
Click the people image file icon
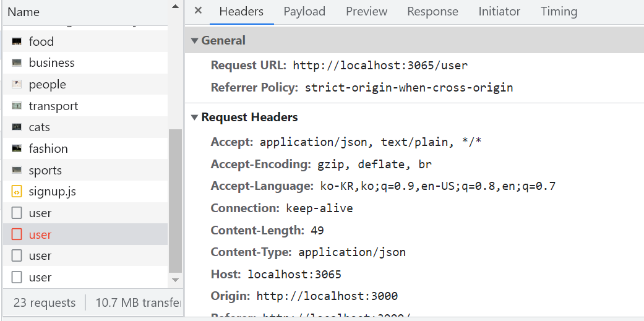(17, 84)
